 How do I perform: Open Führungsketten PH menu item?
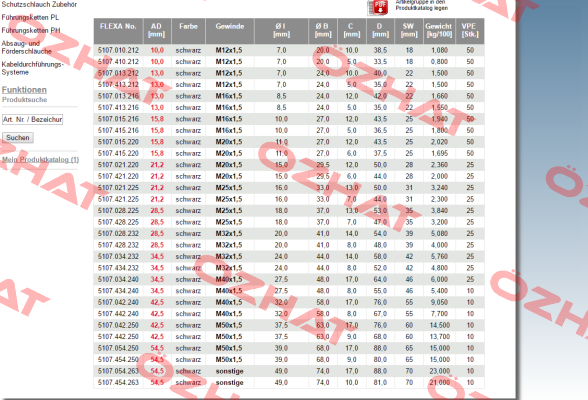tap(31, 30)
